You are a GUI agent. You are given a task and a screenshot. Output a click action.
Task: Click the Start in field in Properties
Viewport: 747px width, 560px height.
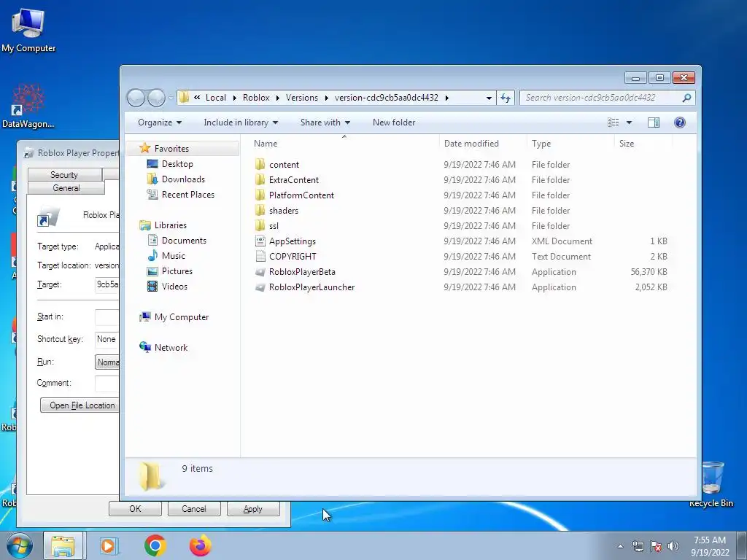(107, 317)
